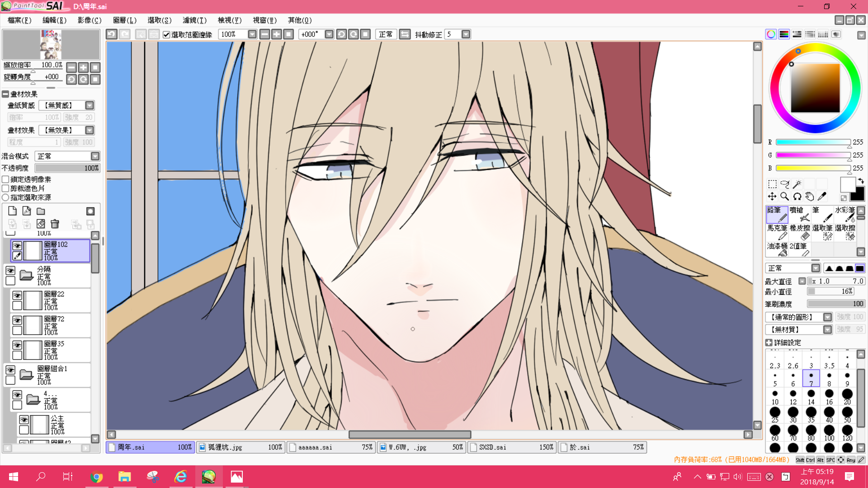Activate the zoom magnifier tool
Image resolution: width=868 pixels, height=488 pixels.
tap(785, 196)
